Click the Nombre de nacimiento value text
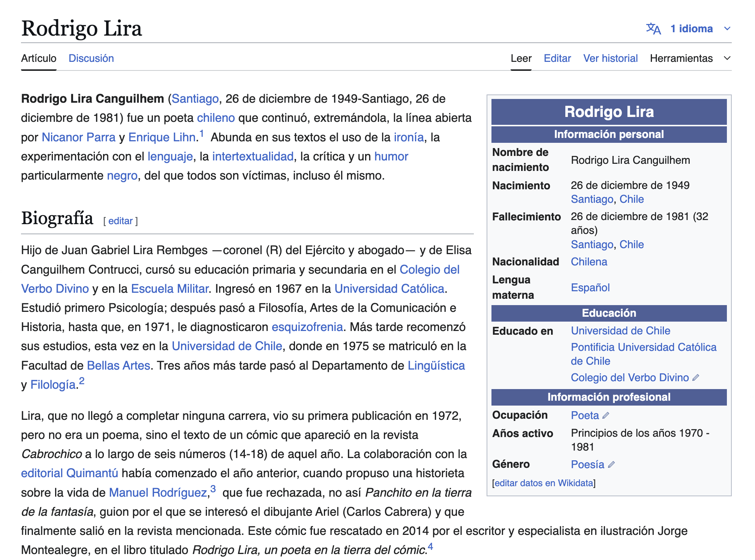The height and width of the screenshot is (560, 755). click(x=630, y=160)
